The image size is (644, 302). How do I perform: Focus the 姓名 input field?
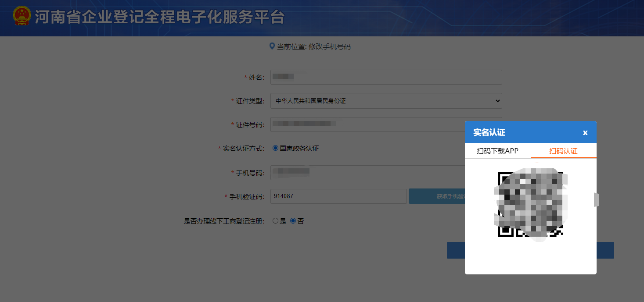coord(386,77)
